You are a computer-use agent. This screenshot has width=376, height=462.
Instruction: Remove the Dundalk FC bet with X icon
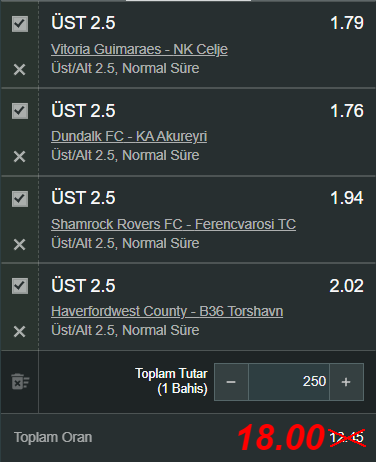pos(19,156)
